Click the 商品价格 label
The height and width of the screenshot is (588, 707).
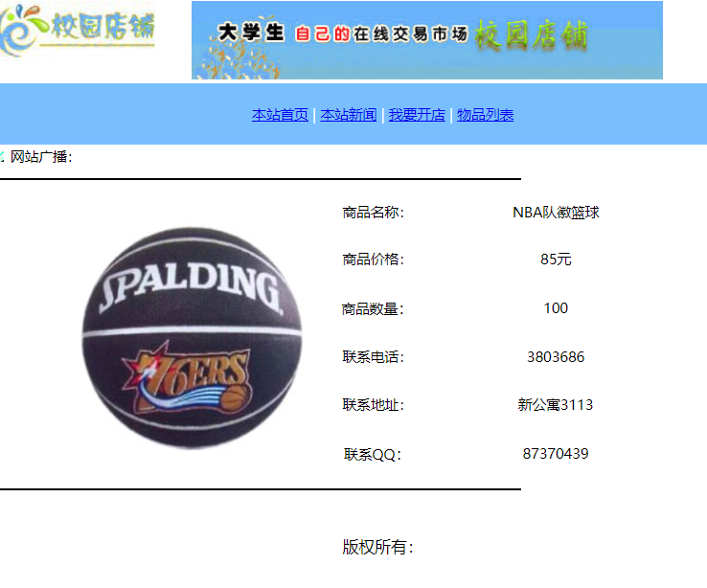tap(373, 260)
